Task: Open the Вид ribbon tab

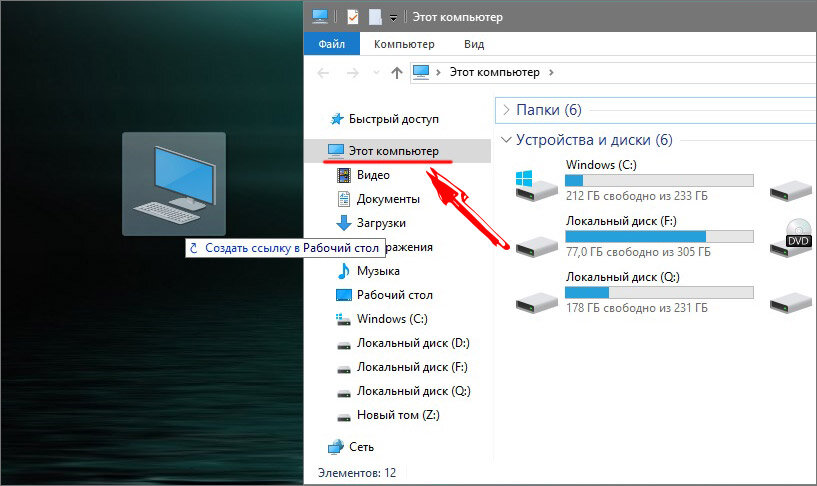Action: click(474, 44)
